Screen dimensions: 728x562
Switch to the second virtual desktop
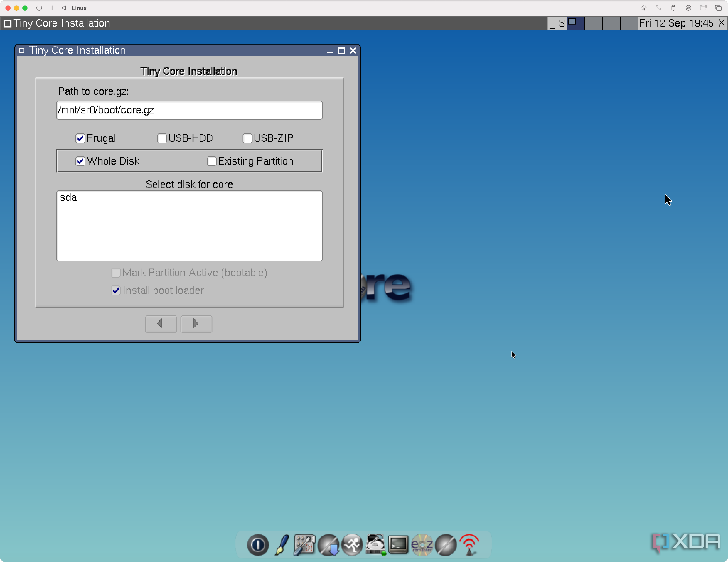[x=594, y=23]
